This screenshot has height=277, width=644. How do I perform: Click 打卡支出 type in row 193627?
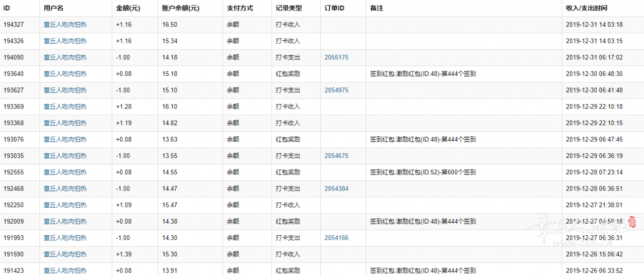pos(288,90)
